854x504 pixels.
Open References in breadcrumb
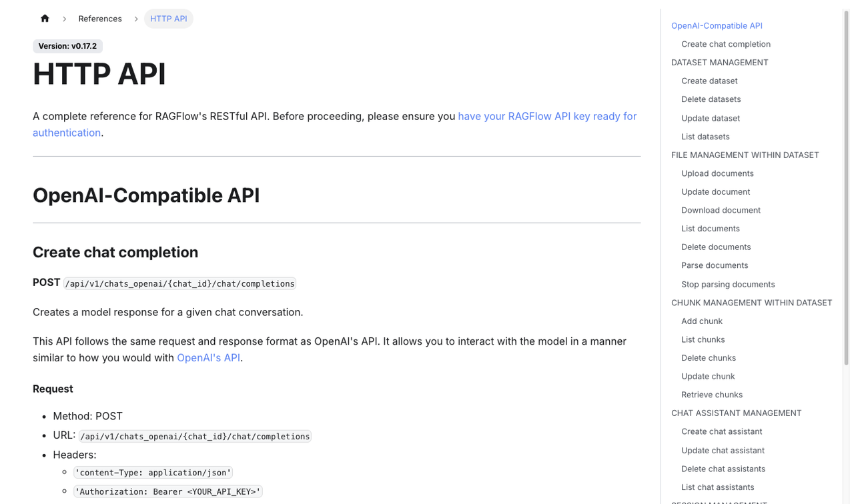coord(100,19)
